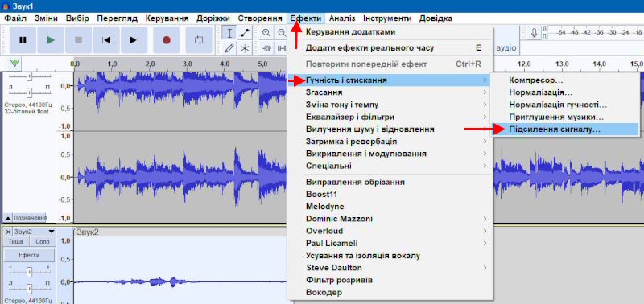The height and width of the screenshot is (304, 644).
Task: Skip to end of the project
Action: (x=134, y=40)
